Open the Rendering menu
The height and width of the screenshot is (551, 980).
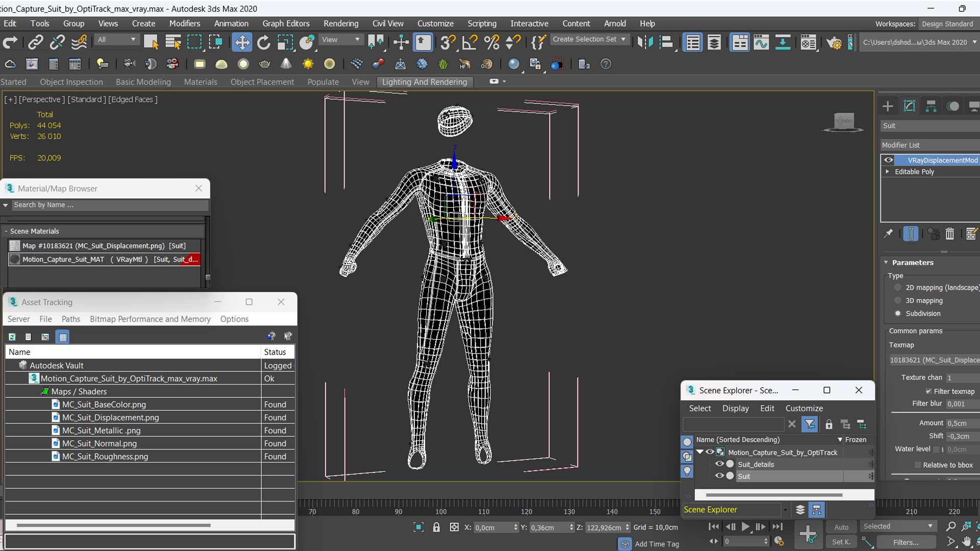tap(340, 23)
